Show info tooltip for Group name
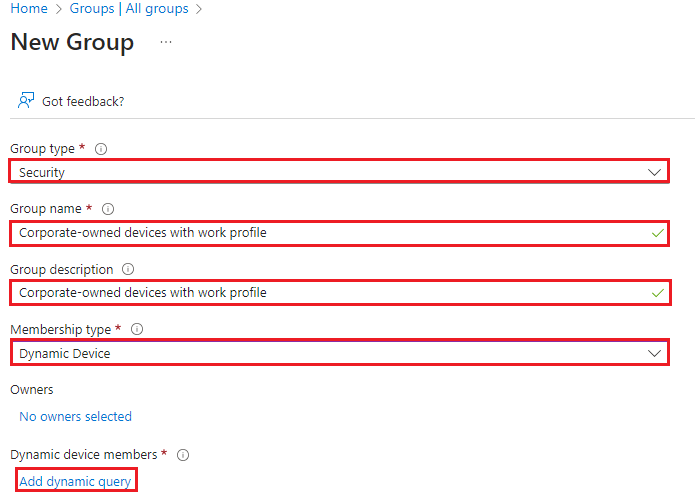The image size is (695, 499). coord(108,209)
